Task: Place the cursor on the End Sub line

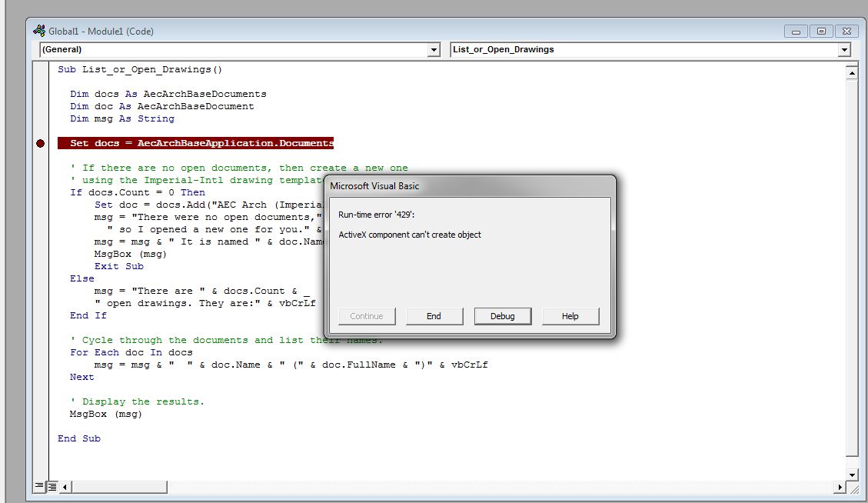Action: click(x=79, y=438)
